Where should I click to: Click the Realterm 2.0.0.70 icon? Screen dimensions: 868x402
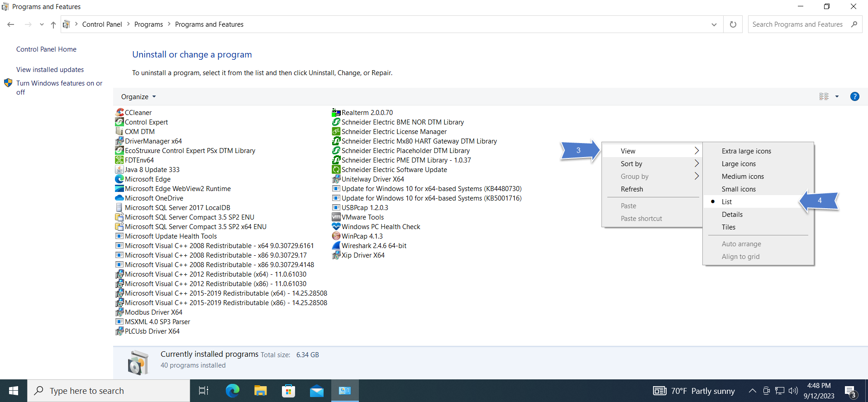(336, 112)
